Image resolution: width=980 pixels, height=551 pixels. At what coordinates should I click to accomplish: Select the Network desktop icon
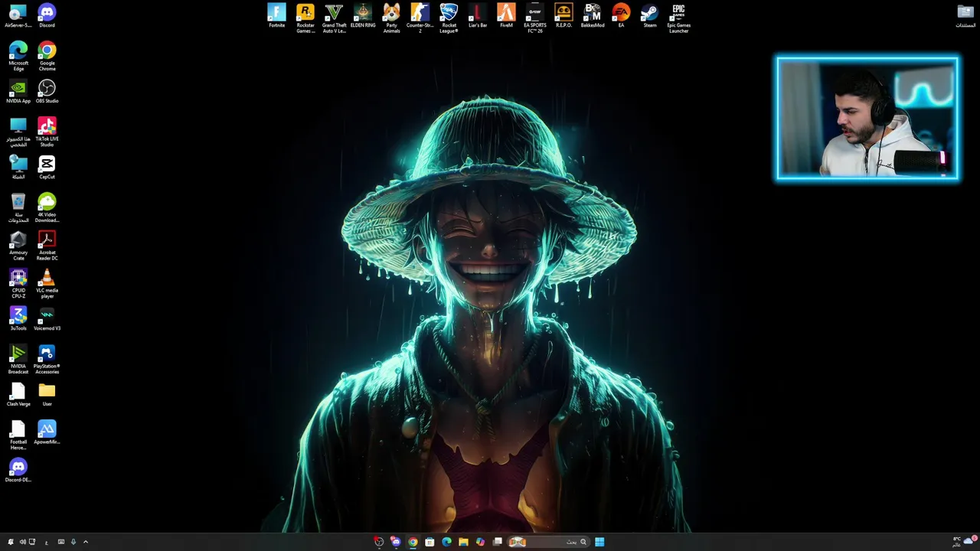[18, 168]
